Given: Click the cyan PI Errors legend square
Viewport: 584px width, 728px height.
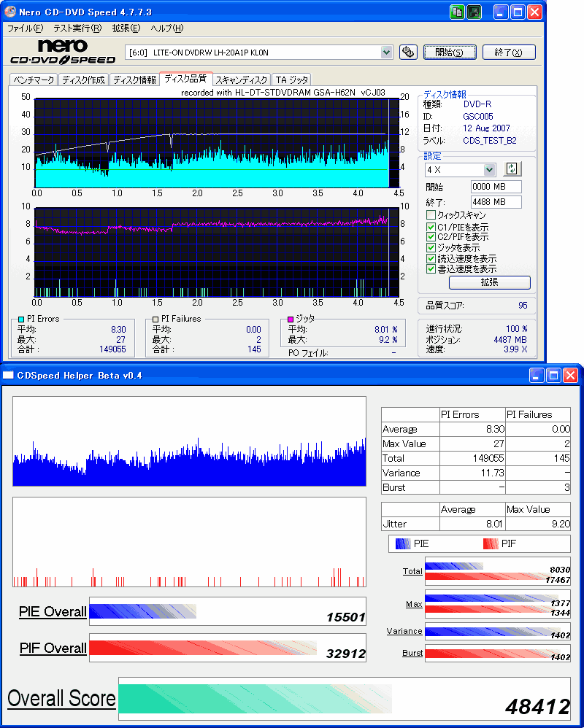Looking at the screenshot, I should pyautogui.click(x=21, y=320).
